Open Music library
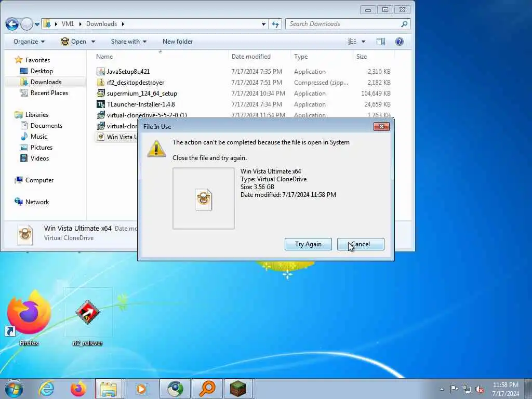532x399 pixels. (38, 137)
